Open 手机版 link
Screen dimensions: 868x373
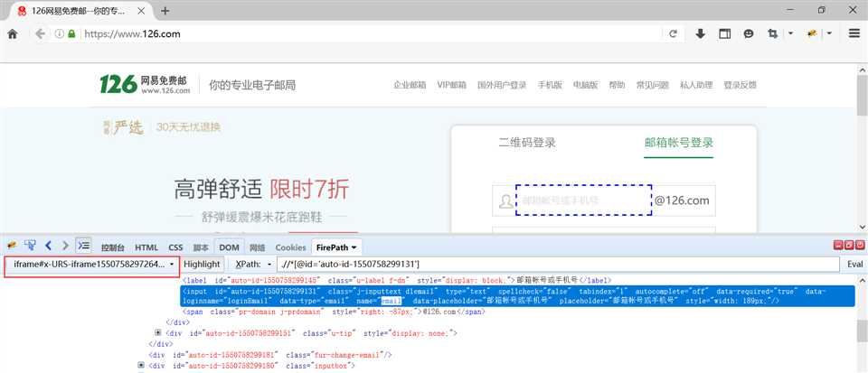550,85
